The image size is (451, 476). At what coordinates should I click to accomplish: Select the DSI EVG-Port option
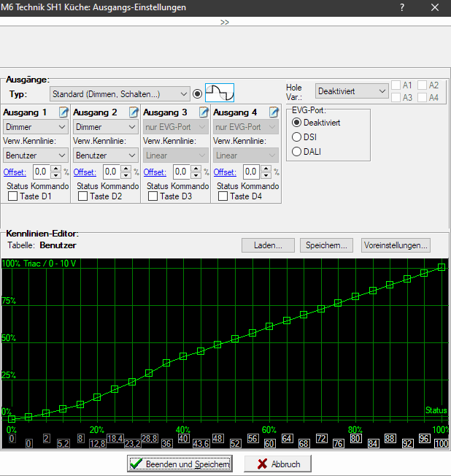click(296, 137)
